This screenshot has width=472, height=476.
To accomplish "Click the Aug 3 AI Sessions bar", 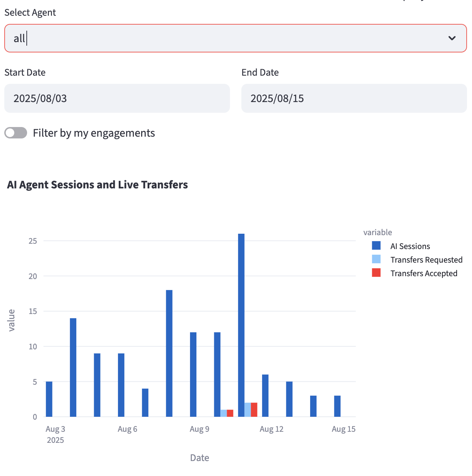I will tap(49, 399).
